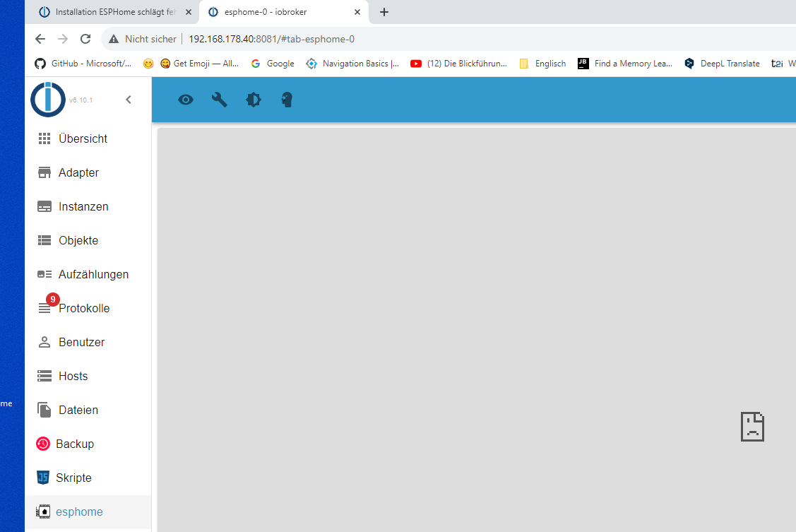Open the Backup section
This screenshot has width=796, height=532.
pos(88,444)
